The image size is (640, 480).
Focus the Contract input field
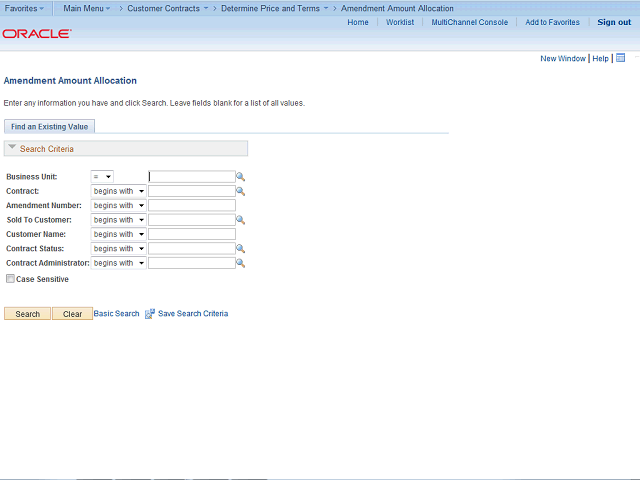[192, 191]
